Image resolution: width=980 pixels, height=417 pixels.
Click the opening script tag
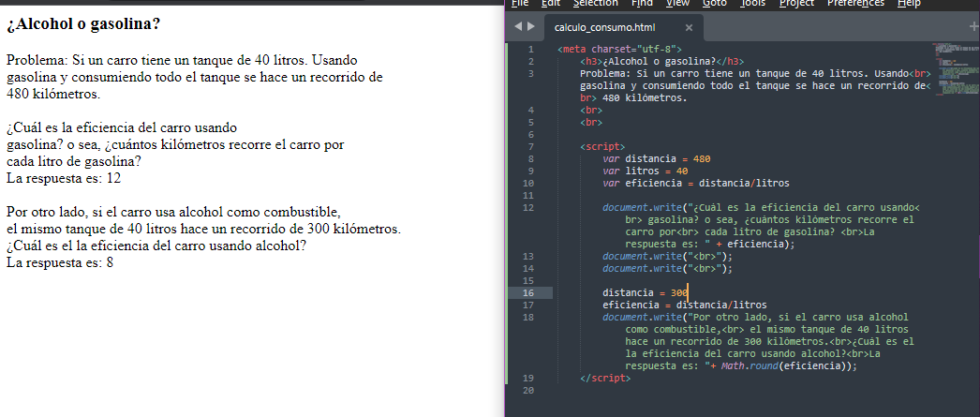(602, 146)
